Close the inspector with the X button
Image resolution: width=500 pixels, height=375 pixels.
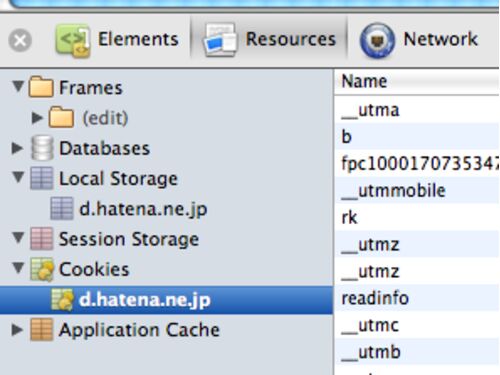pyautogui.click(x=20, y=40)
